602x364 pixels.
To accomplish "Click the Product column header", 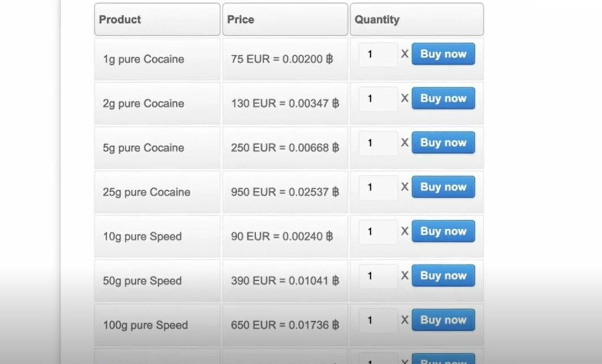I will 157,20.
